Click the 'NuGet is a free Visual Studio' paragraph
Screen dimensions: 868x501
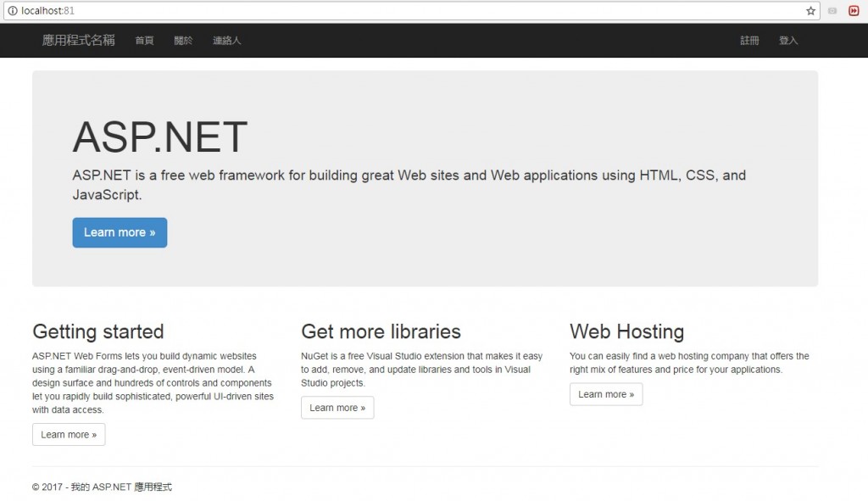pyautogui.click(x=422, y=370)
